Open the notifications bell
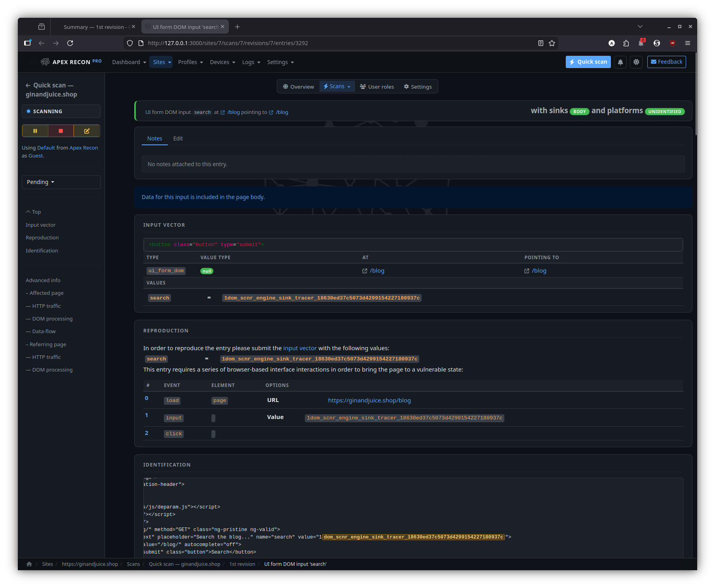Image resolution: width=715 pixels, height=588 pixels. click(620, 62)
